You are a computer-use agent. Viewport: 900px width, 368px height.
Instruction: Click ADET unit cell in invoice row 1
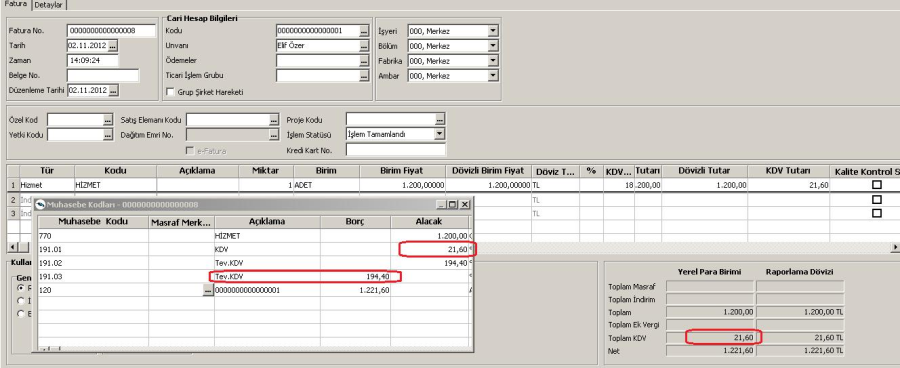tap(327, 185)
